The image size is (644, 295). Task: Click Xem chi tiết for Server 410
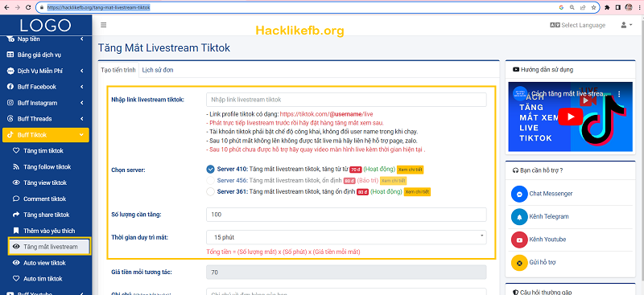(x=410, y=170)
